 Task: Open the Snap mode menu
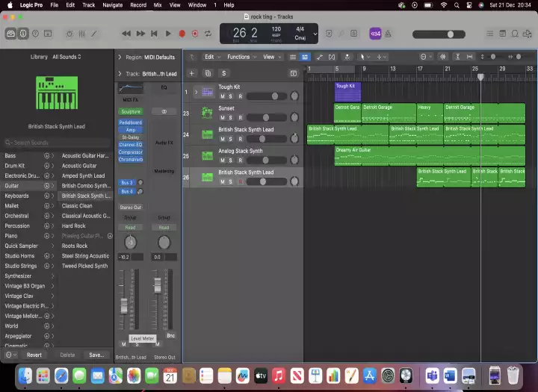426,57
